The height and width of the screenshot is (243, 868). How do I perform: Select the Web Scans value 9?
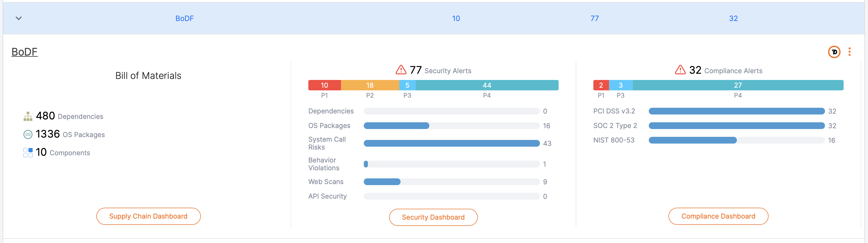(x=545, y=182)
